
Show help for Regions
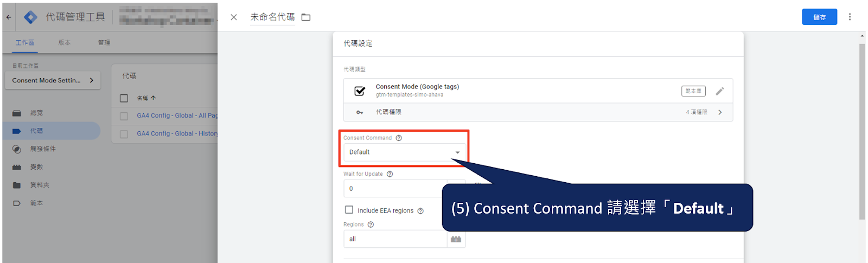point(371,224)
